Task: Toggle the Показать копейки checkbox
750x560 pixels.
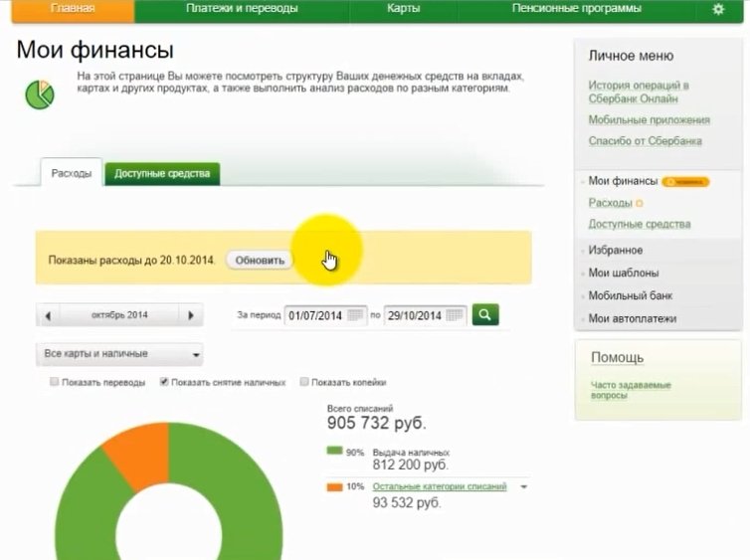Action: click(304, 382)
